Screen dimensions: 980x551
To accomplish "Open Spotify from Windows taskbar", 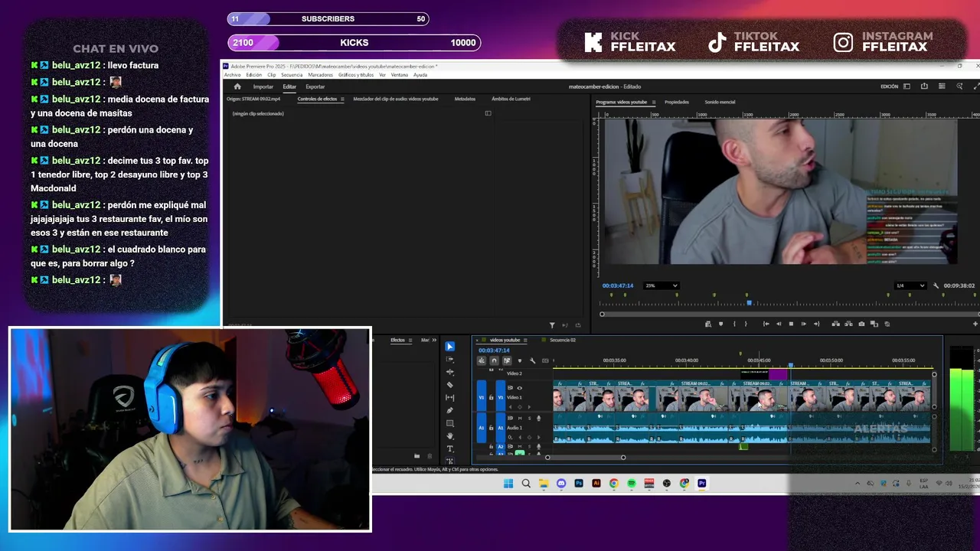I will click(632, 484).
